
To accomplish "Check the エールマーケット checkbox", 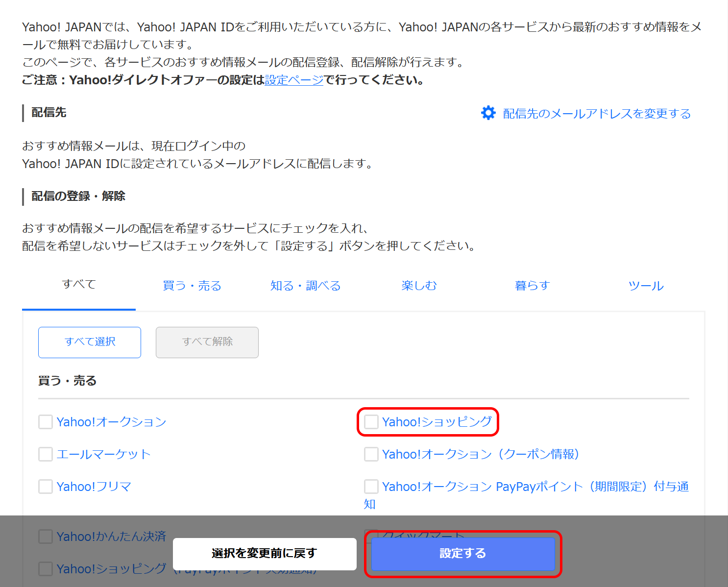I will (45, 454).
